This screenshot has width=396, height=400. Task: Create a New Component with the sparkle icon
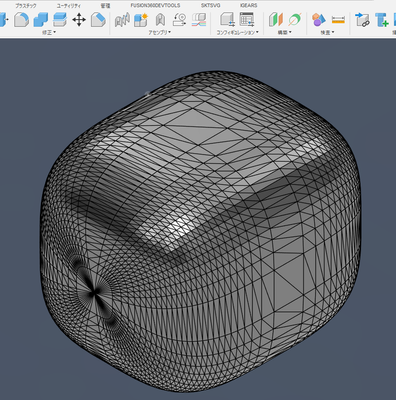(x=141, y=20)
